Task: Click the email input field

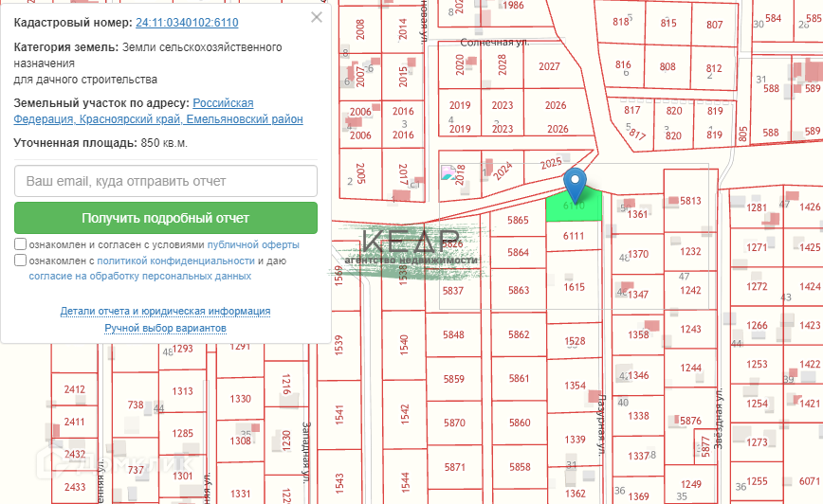Action: pos(166,181)
